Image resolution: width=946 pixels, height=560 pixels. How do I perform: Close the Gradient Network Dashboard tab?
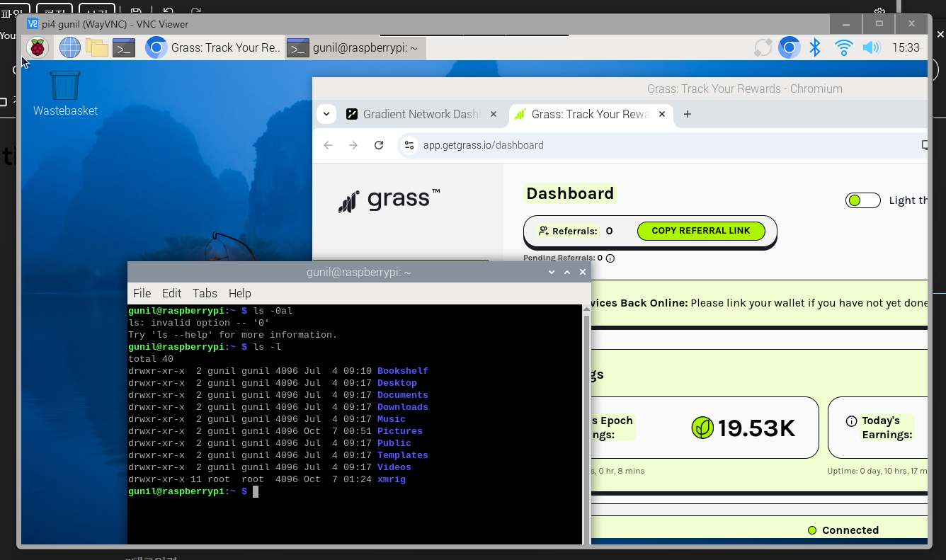click(494, 114)
